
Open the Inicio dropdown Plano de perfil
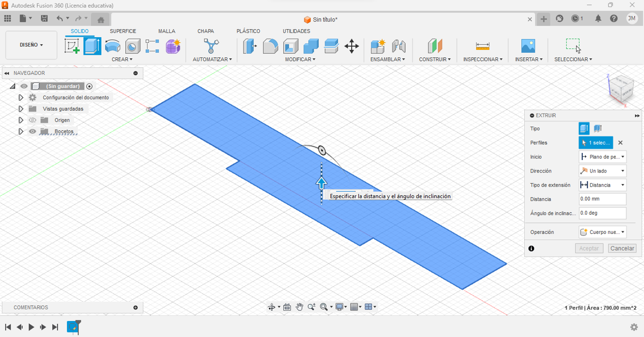coord(602,157)
